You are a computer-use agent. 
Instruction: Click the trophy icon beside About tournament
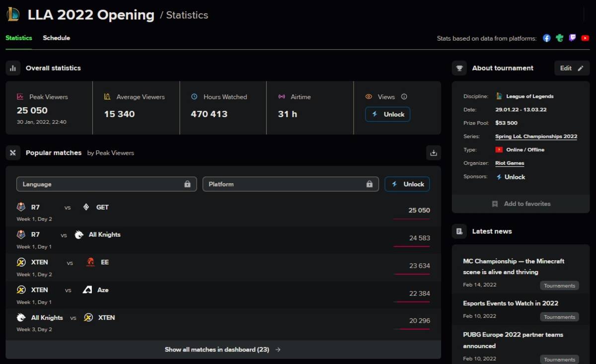click(459, 68)
